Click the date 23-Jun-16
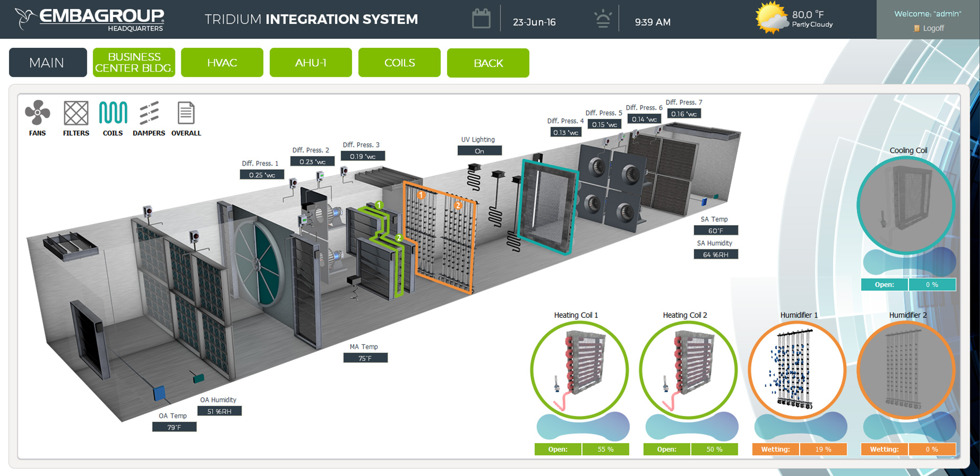 click(x=534, y=22)
